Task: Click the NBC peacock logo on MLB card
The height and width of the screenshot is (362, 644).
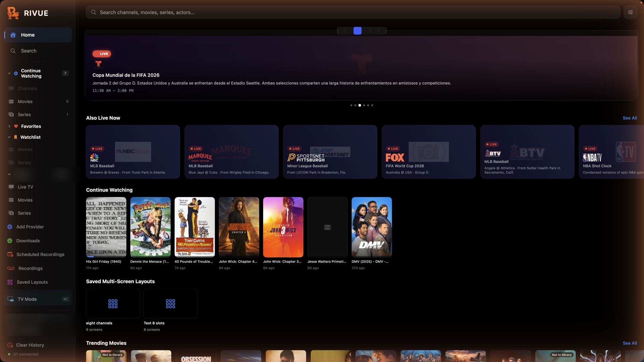Action: (x=94, y=157)
